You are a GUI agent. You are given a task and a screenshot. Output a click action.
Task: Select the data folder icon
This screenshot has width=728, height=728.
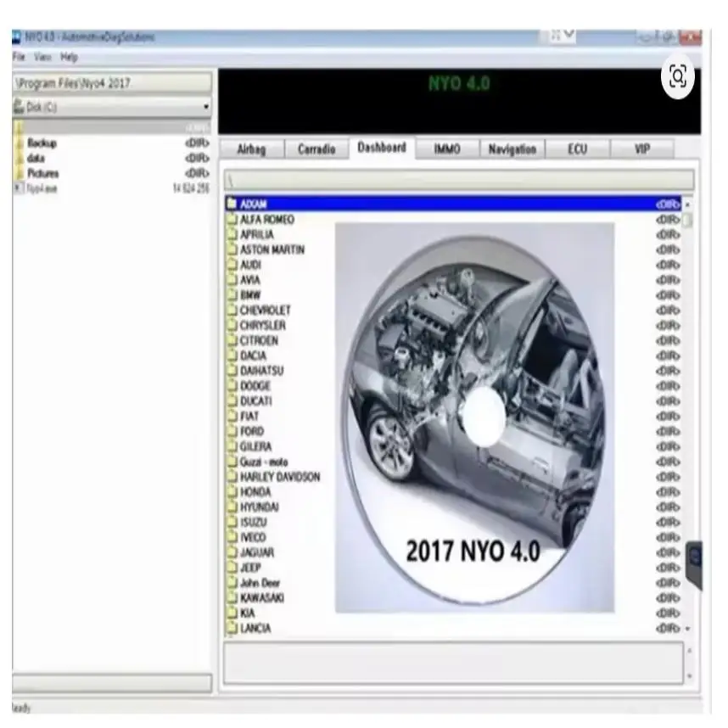(x=20, y=159)
